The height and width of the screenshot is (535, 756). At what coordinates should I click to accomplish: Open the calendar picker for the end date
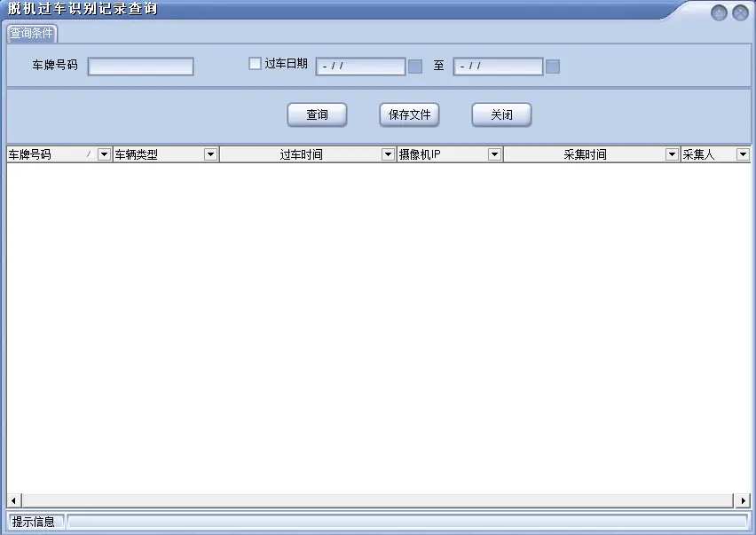tap(552, 66)
